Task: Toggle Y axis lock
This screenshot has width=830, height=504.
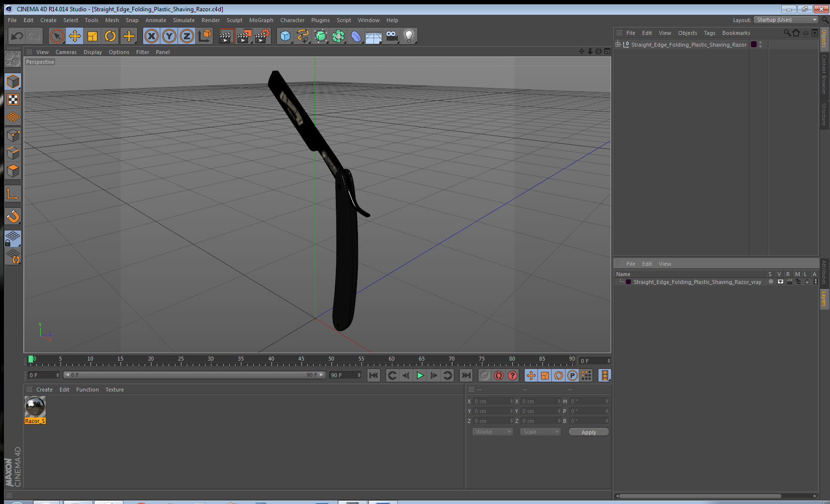Action: tap(169, 36)
